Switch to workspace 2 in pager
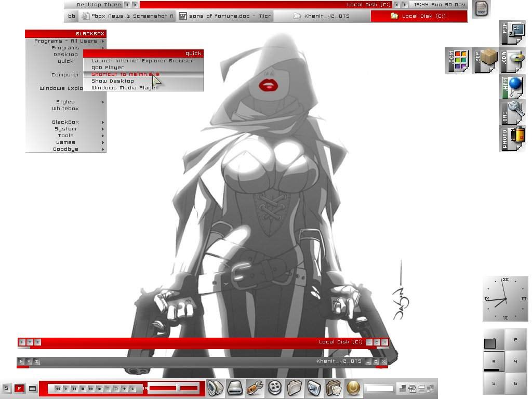This screenshot has width=532, height=399. 516,340
